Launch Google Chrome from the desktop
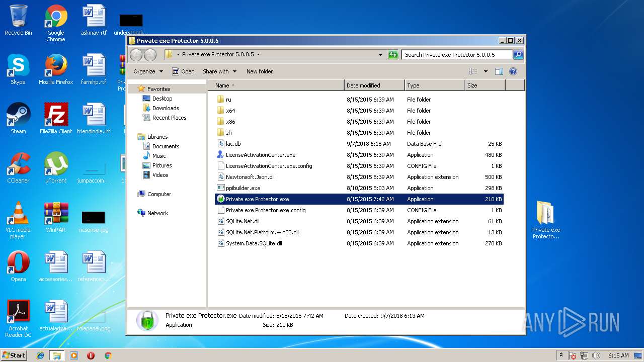The image size is (644, 362). pyautogui.click(x=56, y=23)
